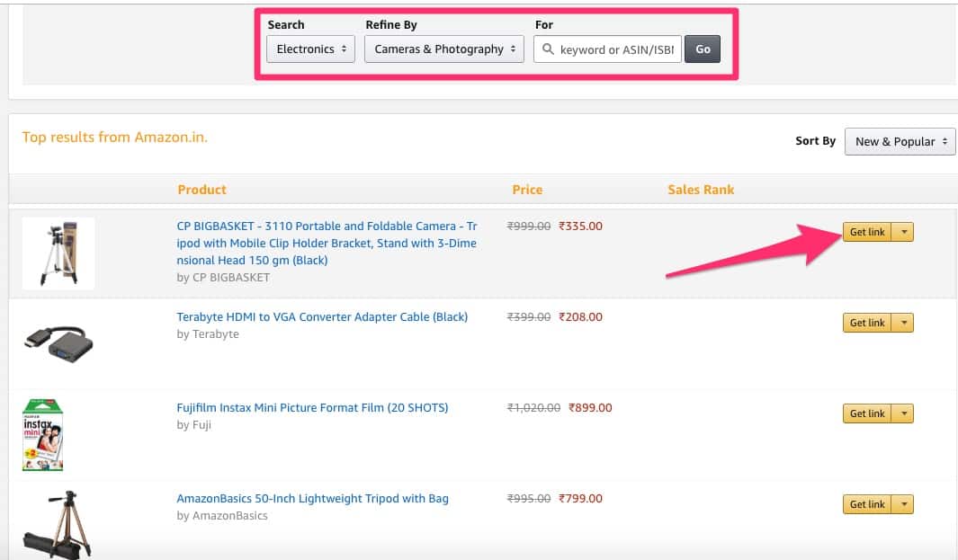The height and width of the screenshot is (560, 958).
Task: Open the Cameras & Photography refine dropdown
Action: [444, 49]
